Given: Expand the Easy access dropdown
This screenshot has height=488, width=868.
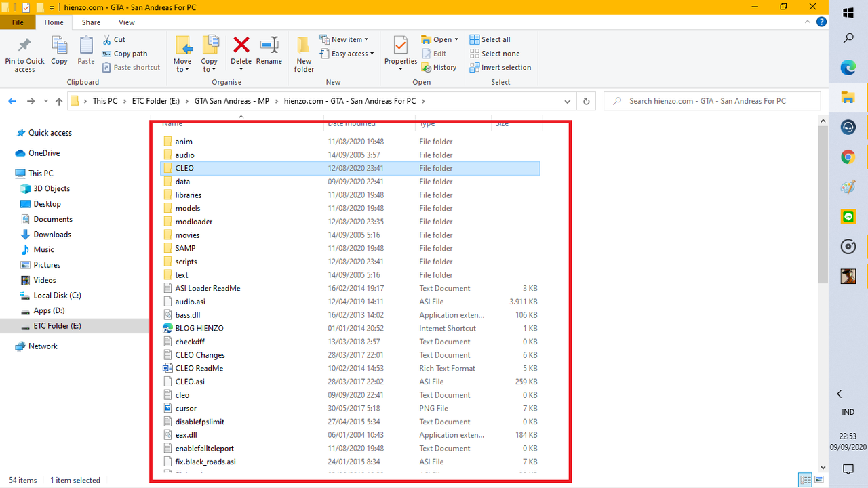Looking at the screenshot, I should [x=347, y=54].
